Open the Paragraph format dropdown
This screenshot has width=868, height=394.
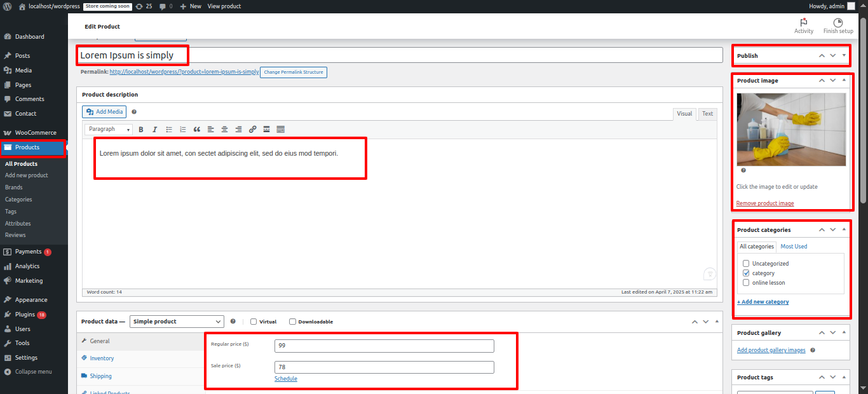coord(109,130)
